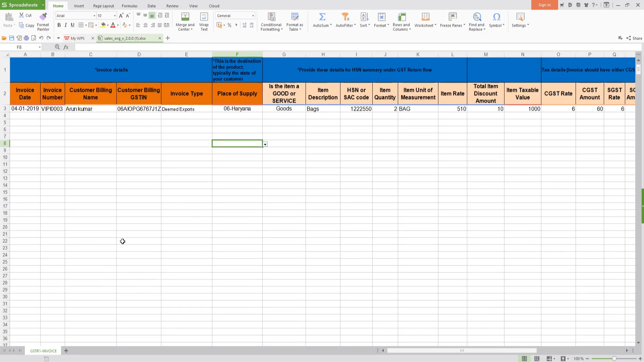The image size is (644, 362).
Task: Toggle Underline formatting
Action: pyautogui.click(x=72, y=25)
